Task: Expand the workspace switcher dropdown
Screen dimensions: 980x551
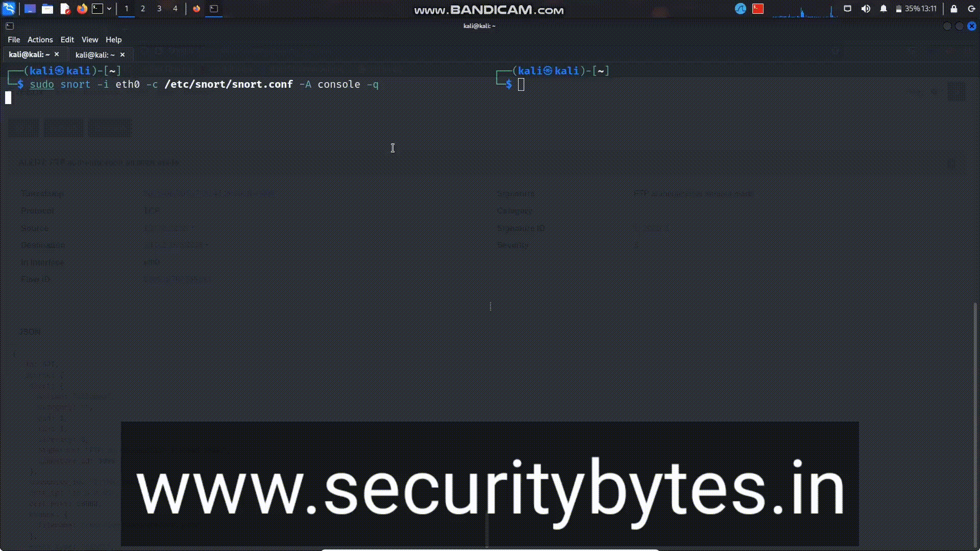Action: 110,8
